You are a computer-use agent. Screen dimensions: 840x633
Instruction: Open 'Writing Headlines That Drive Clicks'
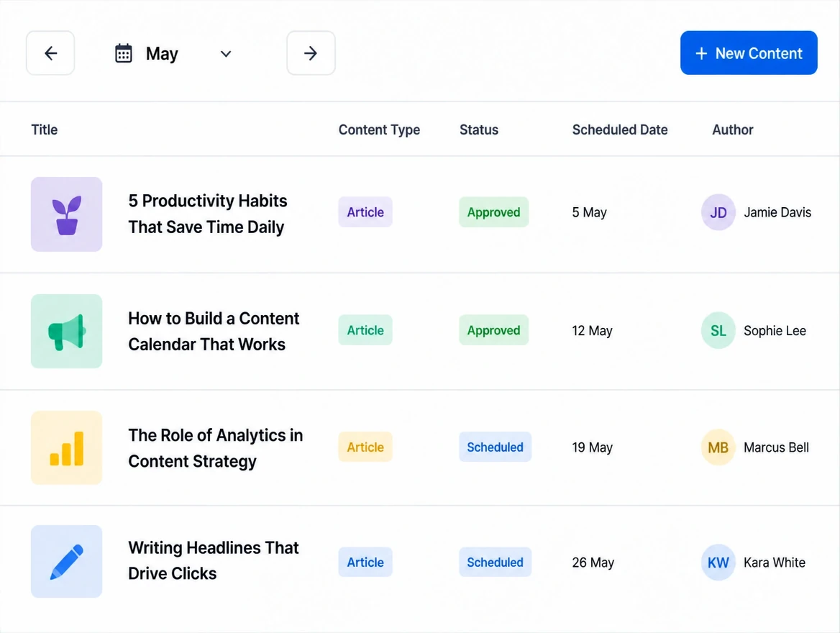(x=213, y=560)
